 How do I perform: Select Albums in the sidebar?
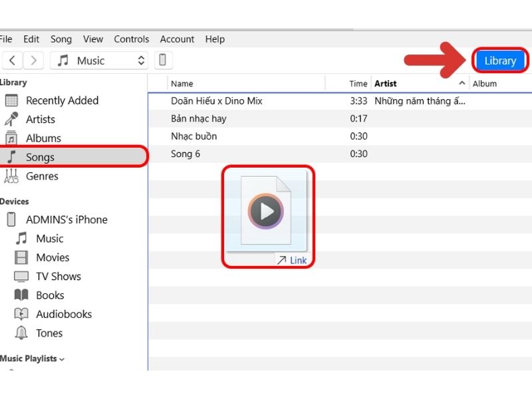43,138
